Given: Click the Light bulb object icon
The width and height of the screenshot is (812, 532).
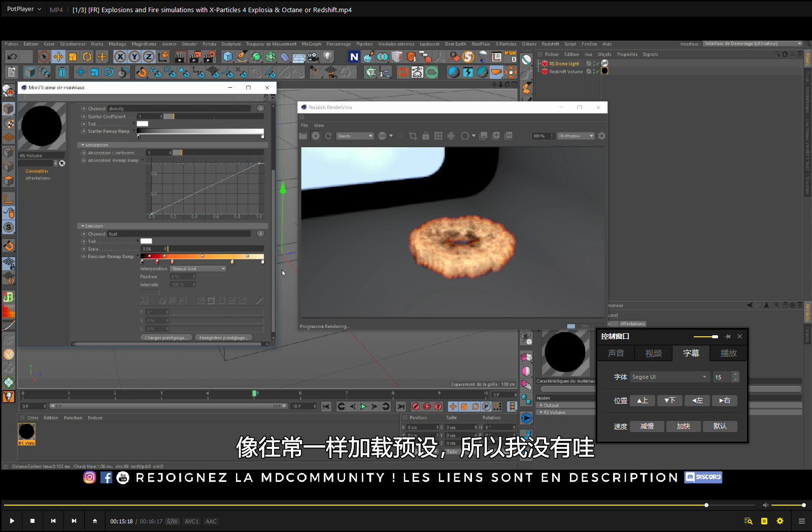Looking at the screenshot, I should [x=328, y=57].
